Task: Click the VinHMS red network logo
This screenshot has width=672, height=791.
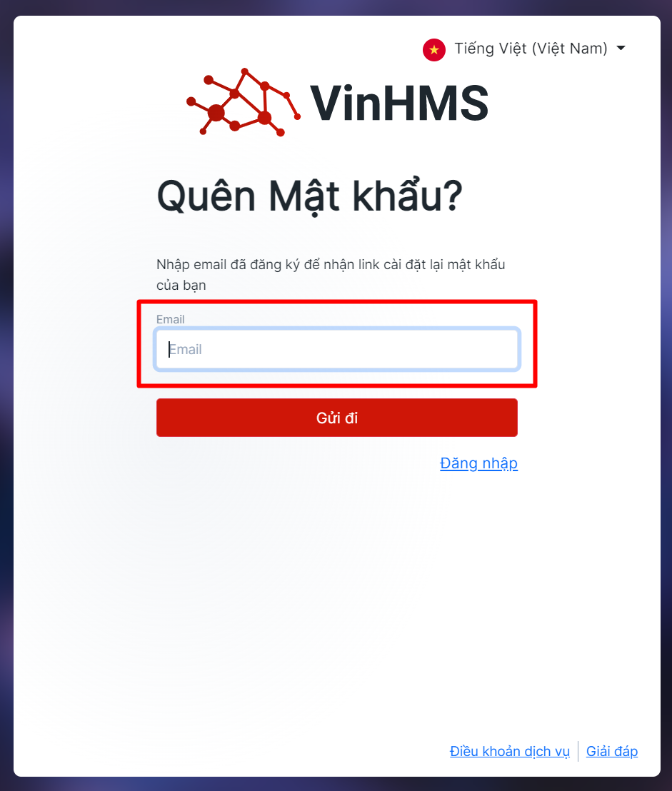Action: tap(244, 102)
